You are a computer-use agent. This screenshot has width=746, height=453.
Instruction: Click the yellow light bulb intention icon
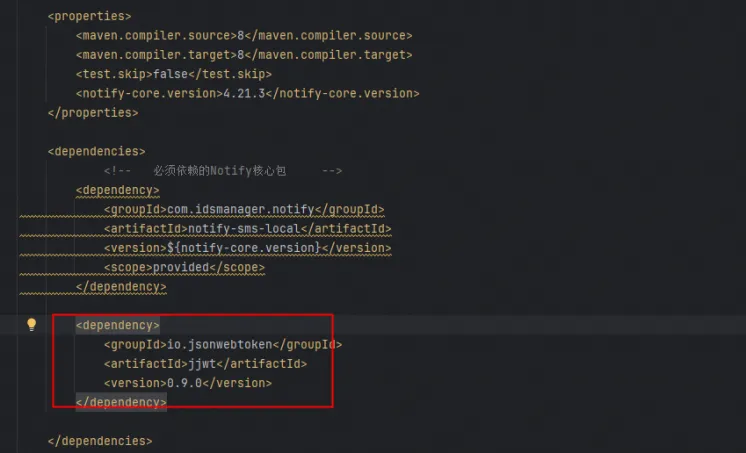(31, 324)
